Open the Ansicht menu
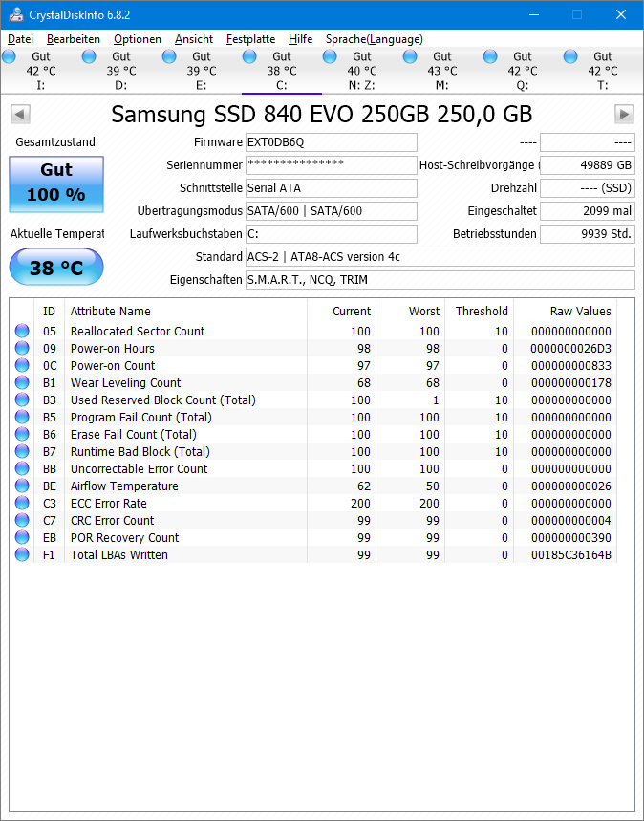 194,39
